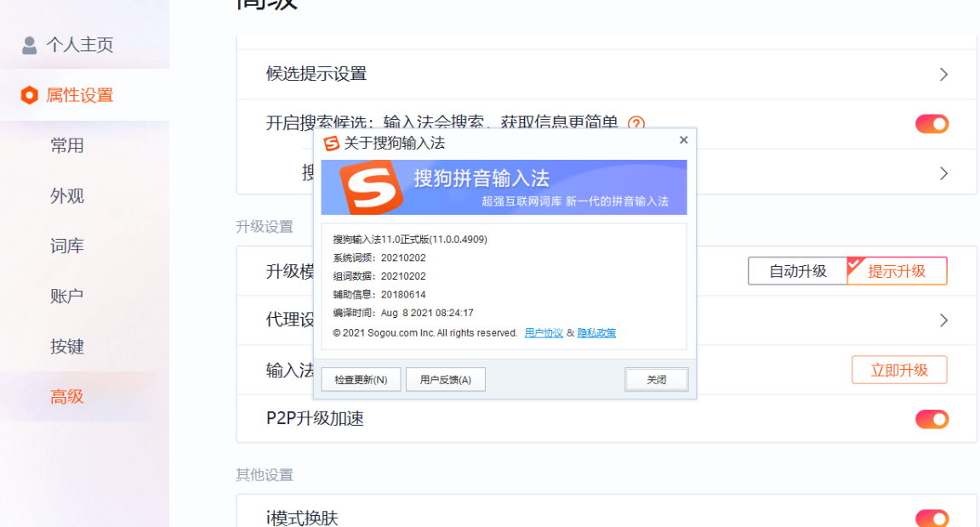Click the orange hexagon 属性设置 icon

point(30,95)
